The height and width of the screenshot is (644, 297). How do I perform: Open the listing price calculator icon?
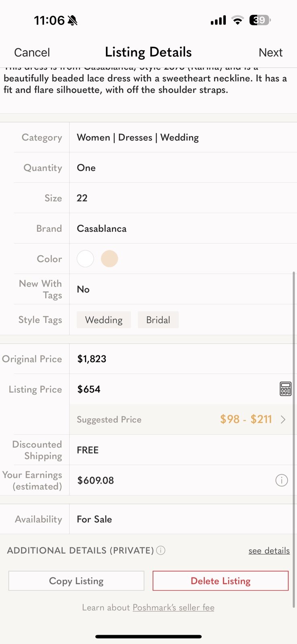(x=285, y=389)
